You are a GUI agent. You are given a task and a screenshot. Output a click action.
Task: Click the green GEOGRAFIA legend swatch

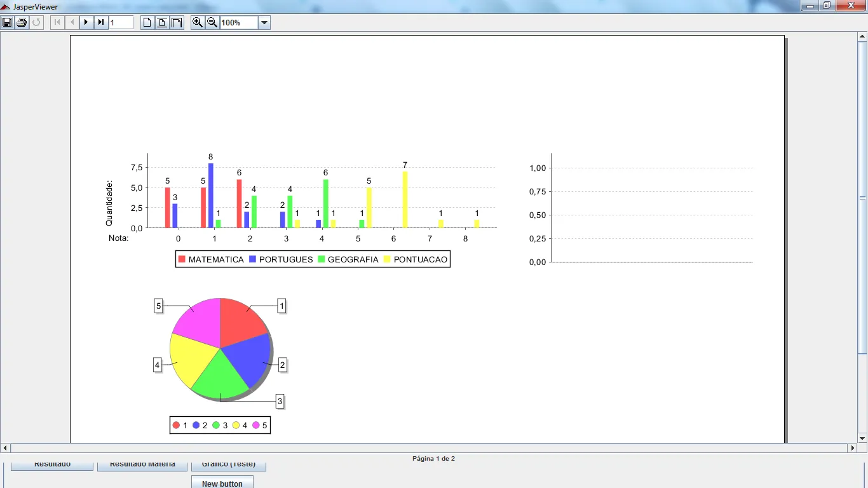(322, 259)
